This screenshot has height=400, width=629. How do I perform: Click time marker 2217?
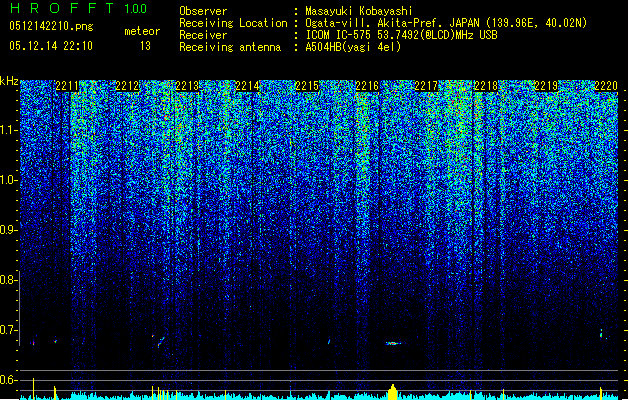pos(426,86)
